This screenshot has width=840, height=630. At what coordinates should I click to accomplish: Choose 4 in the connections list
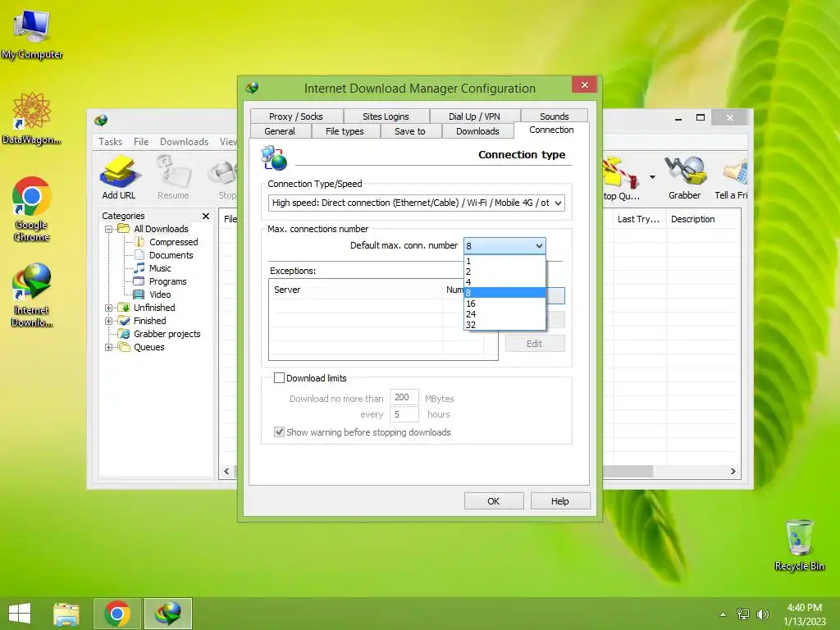point(504,282)
